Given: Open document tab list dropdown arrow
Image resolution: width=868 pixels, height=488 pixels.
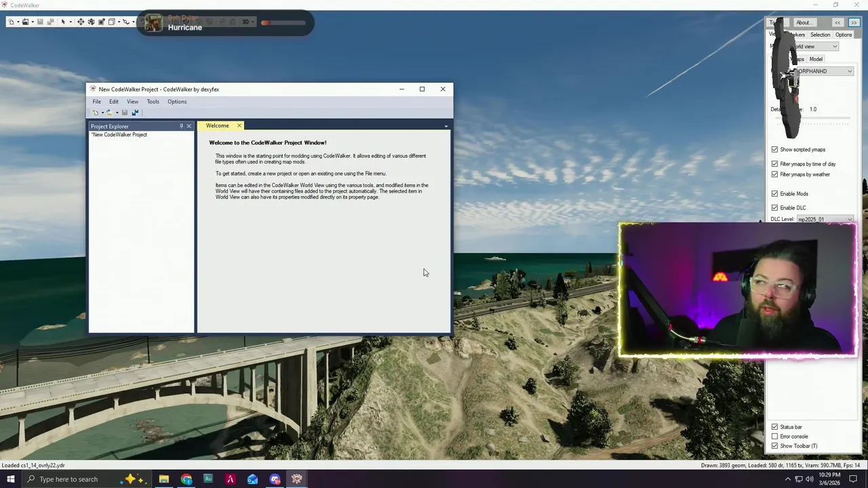Looking at the screenshot, I should pos(446,126).
